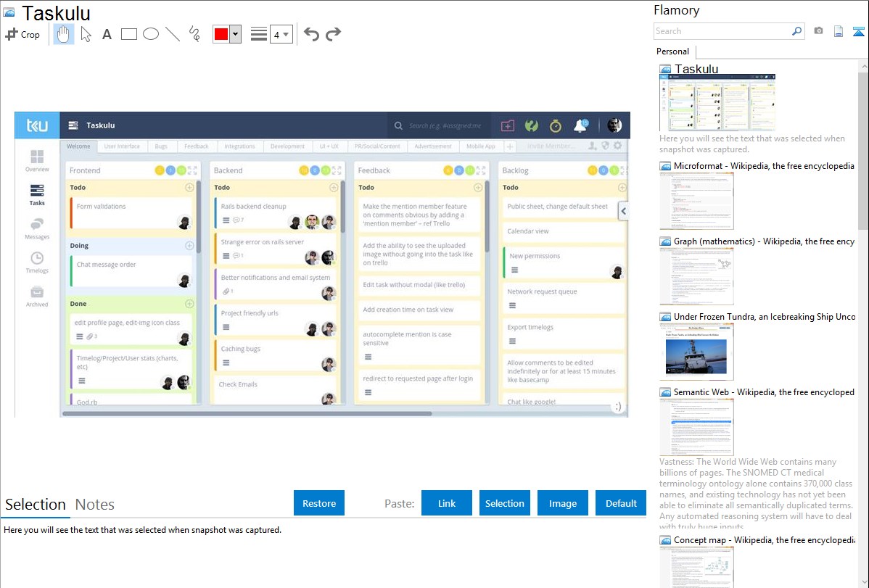
Task: Click the red color swatch
Action: click(x=221, y=34)
